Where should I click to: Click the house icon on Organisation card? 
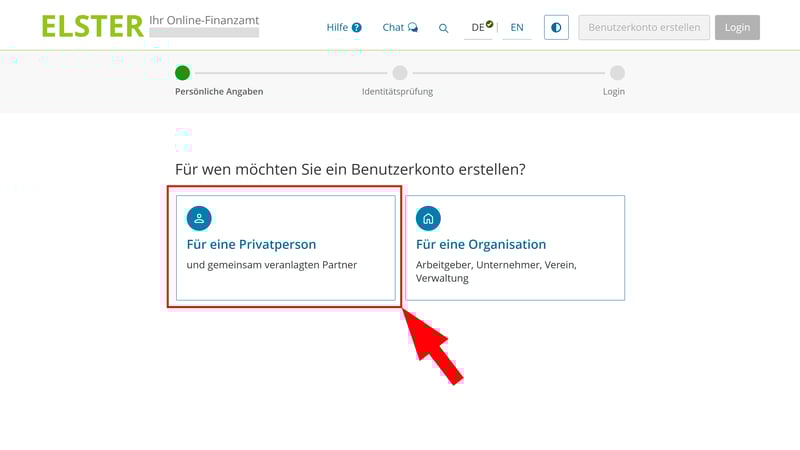coord(428,218)
